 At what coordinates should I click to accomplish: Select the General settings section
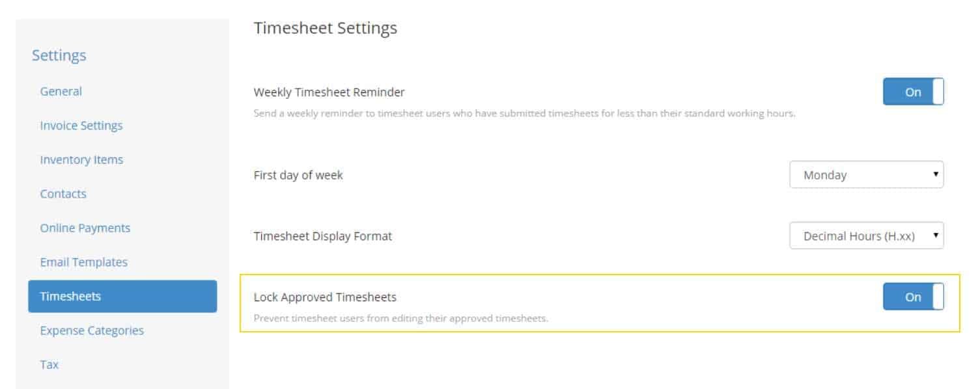61,91
